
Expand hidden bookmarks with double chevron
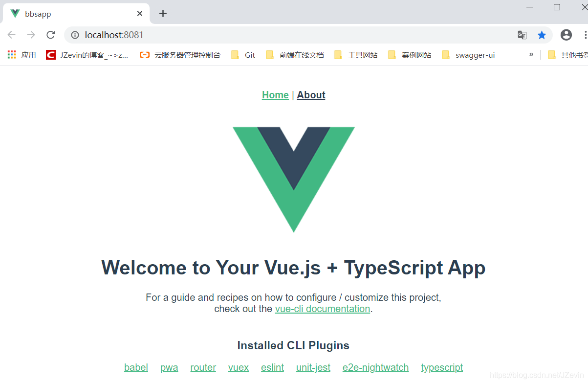(531, 54)
